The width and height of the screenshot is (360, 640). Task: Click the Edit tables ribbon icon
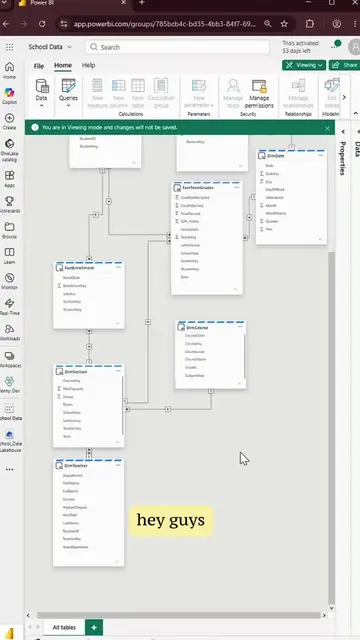(x=331, y=94)
